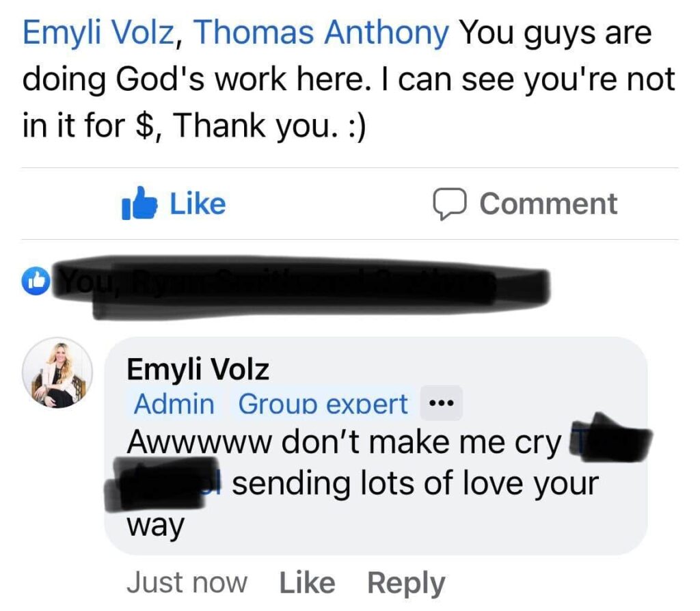Click the thumbs-up icon on the post
The width and height of the screenshot is (700, 611).
(139, 204)
